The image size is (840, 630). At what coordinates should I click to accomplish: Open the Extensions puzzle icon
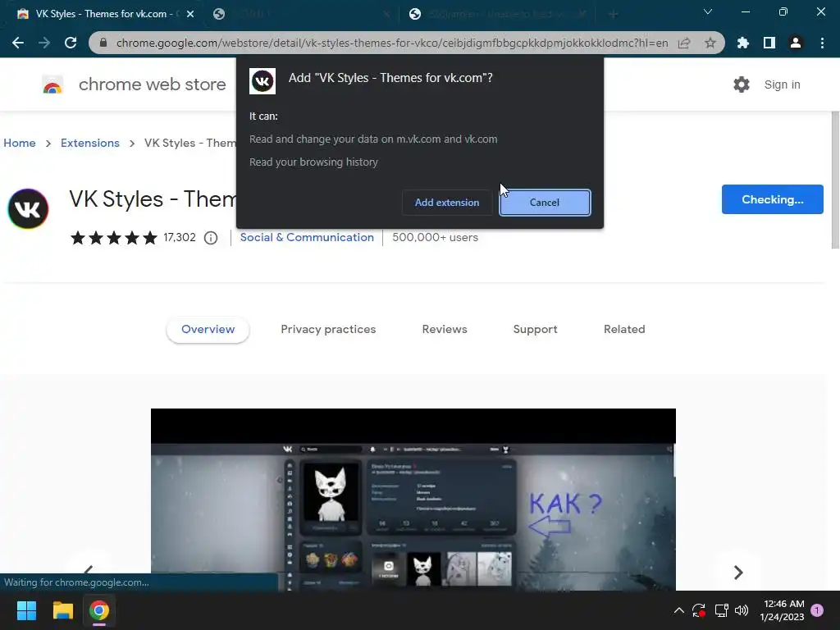742,43
